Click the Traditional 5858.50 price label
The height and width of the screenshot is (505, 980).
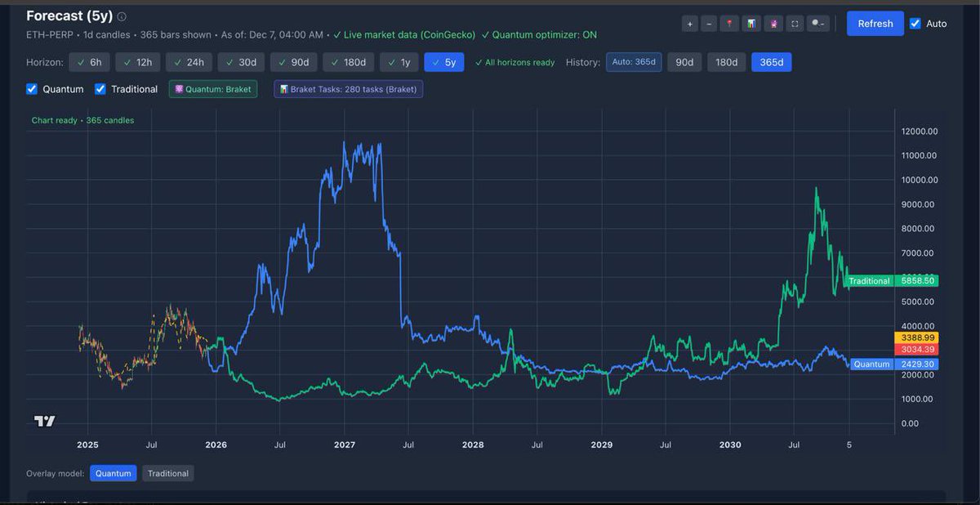click(891, 280)
